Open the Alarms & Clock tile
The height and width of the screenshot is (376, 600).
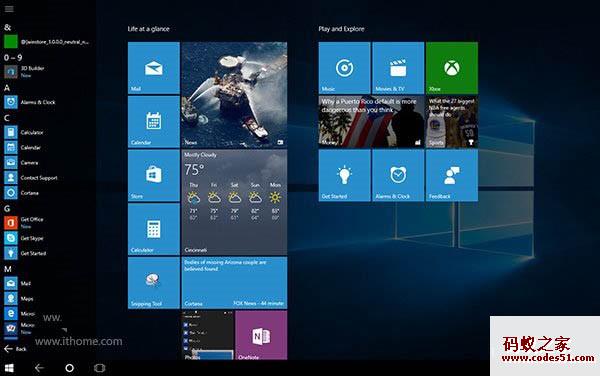pos(398,175)
